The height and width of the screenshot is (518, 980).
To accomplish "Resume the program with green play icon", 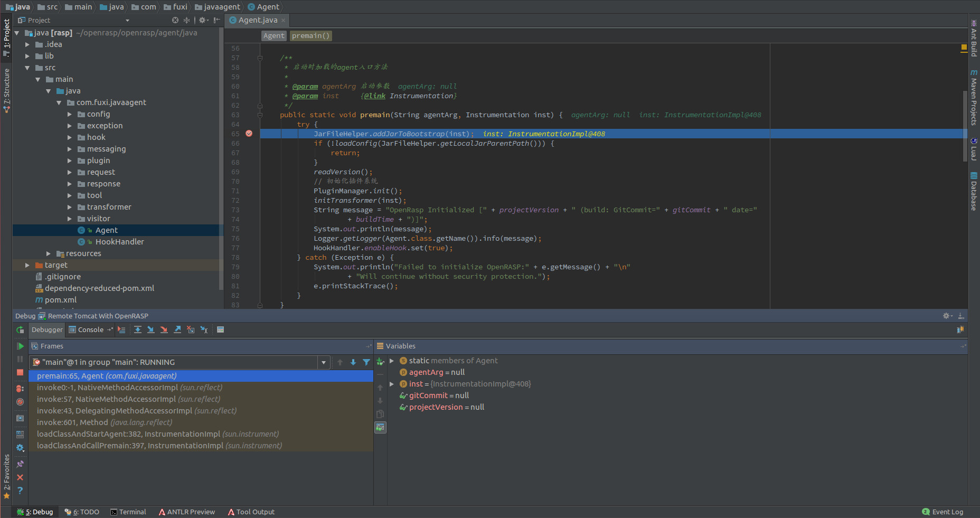I will pos(20,346).
